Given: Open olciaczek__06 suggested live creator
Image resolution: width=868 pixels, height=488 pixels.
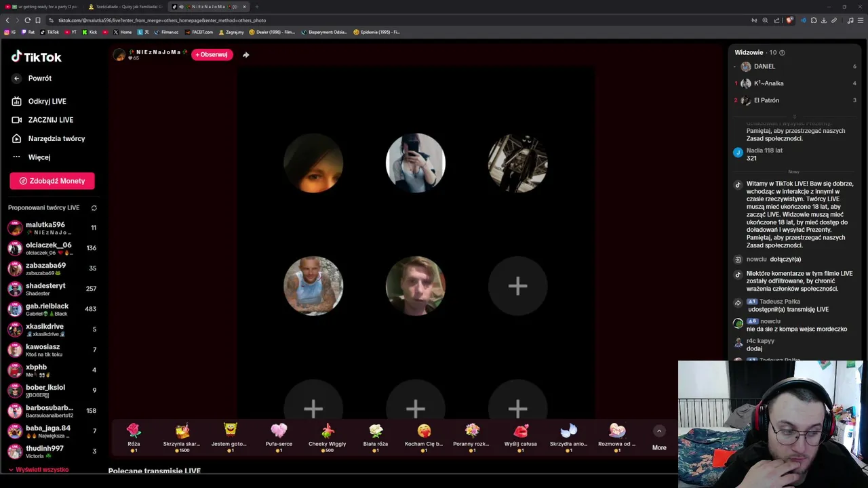Looking at the screenshot, I should (52, 248).
